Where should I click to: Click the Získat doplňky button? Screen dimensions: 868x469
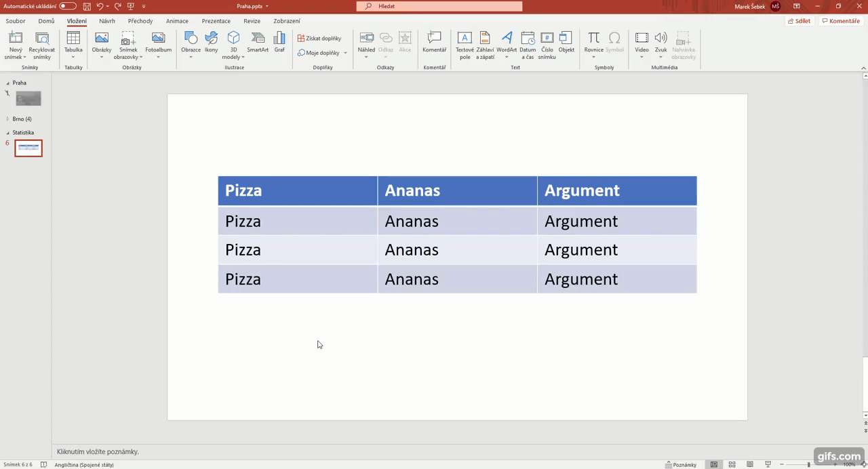[319, 39]
